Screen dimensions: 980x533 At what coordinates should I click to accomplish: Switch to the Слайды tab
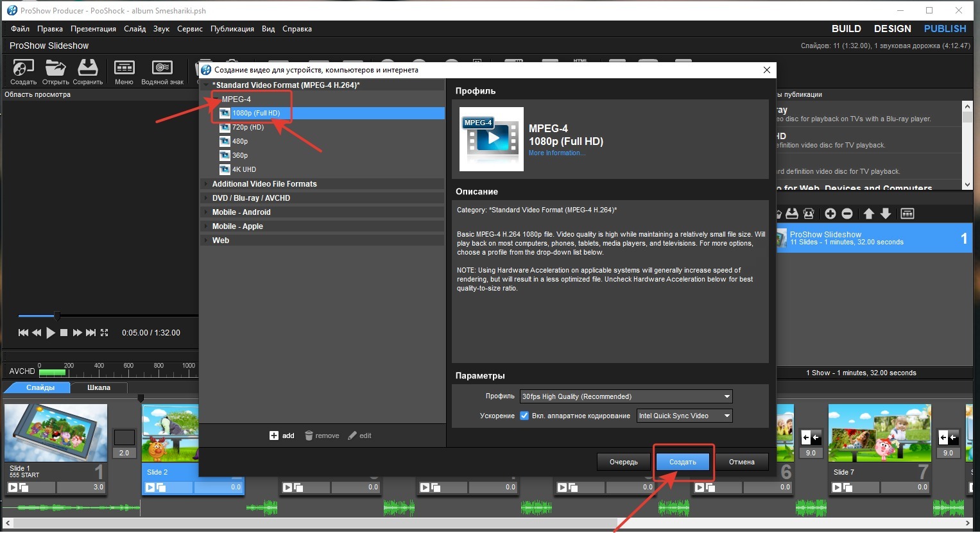pyautogui.click(x=40, y=387)
